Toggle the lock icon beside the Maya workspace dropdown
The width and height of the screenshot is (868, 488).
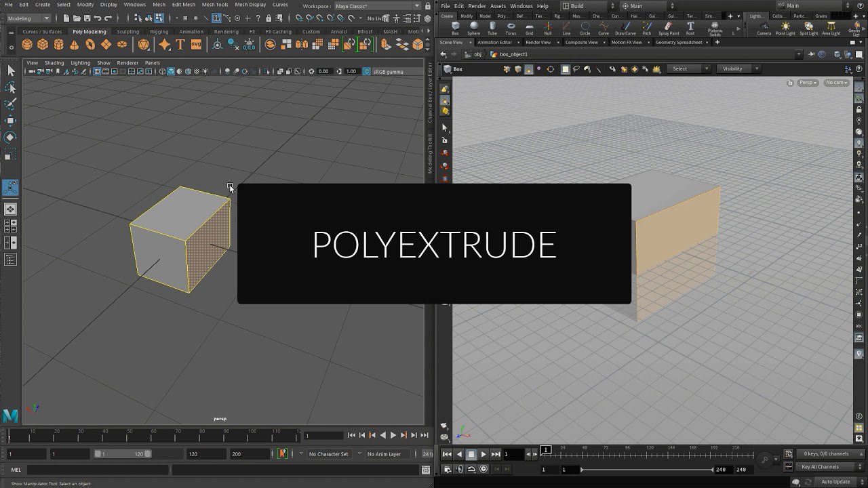pos(428,6)
